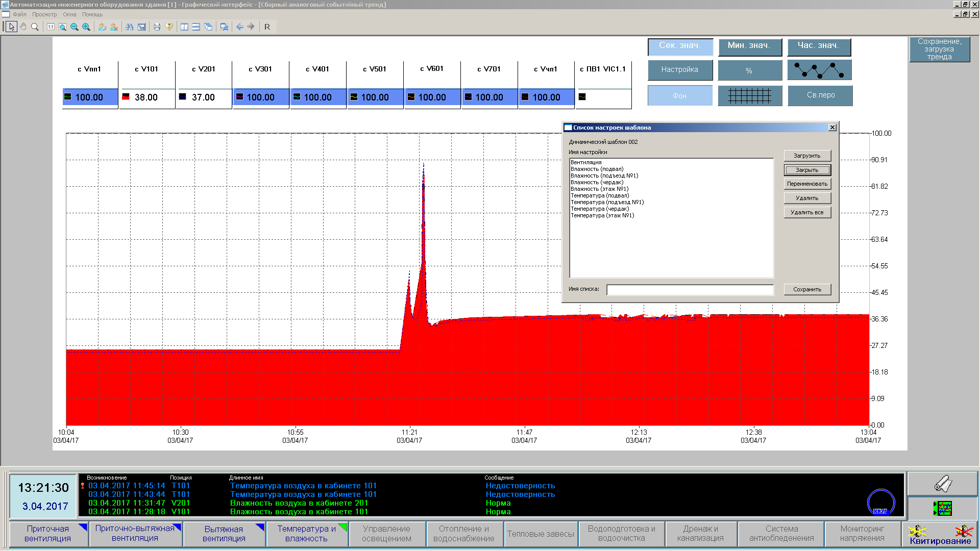Click the Загрузить button in dialog

[x=806, y=156]
